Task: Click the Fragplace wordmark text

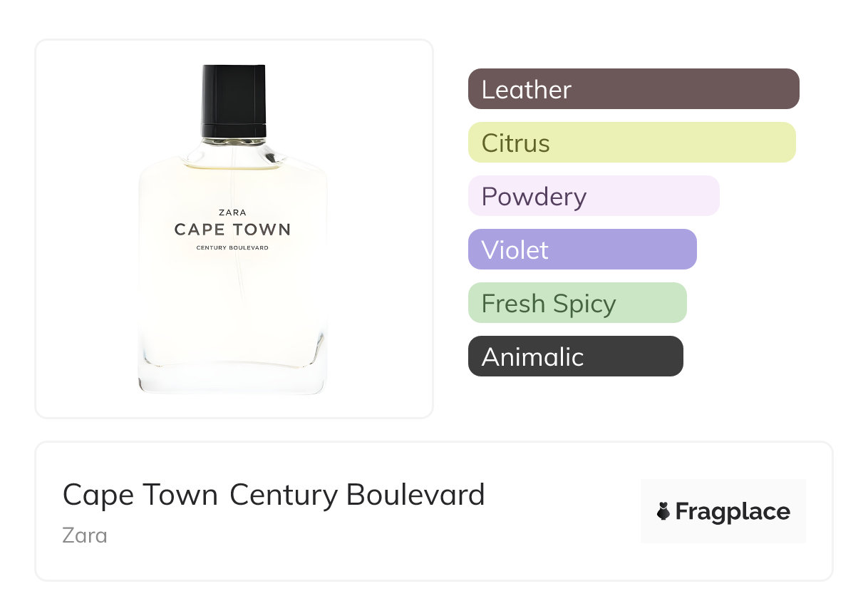Action: pos(733,512)
